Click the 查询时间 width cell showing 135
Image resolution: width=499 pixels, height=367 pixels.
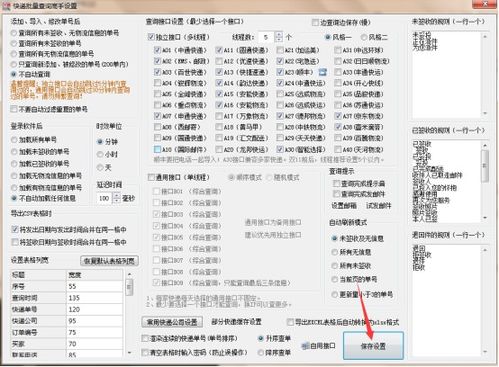click(95, 298)
